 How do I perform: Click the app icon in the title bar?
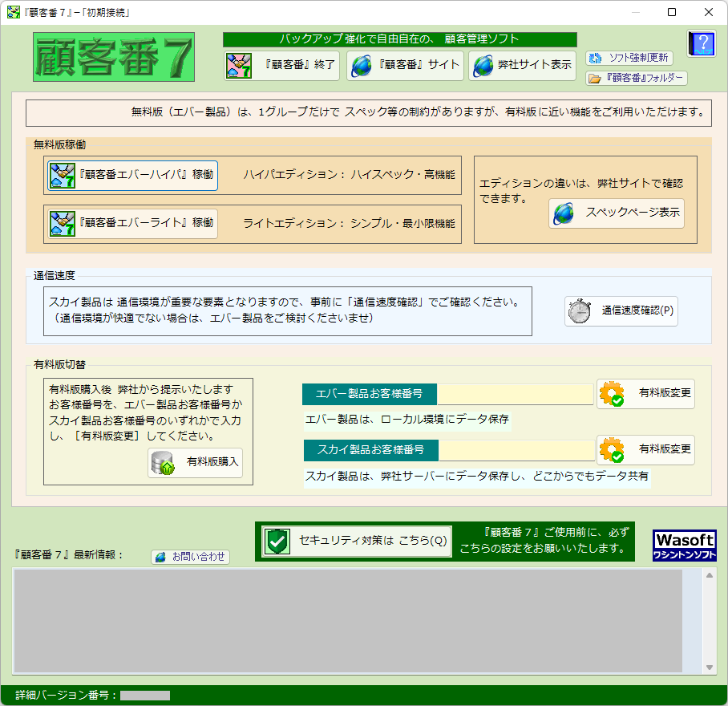(14, 13)
